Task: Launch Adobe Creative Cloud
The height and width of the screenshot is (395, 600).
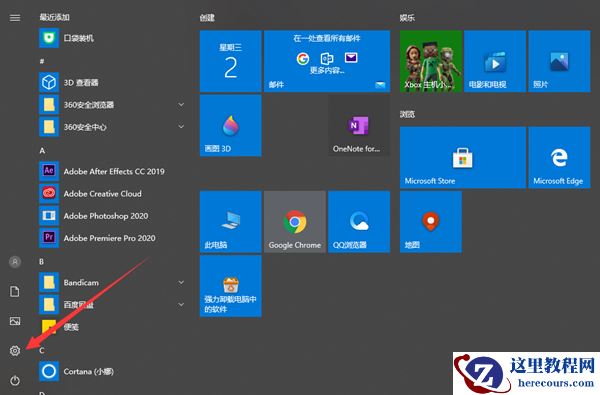Action: pyautogui.click(x=111, y=193)
